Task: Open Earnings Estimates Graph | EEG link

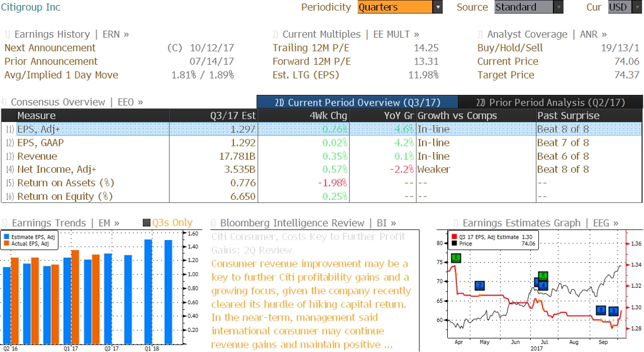Action: [540, 223]
